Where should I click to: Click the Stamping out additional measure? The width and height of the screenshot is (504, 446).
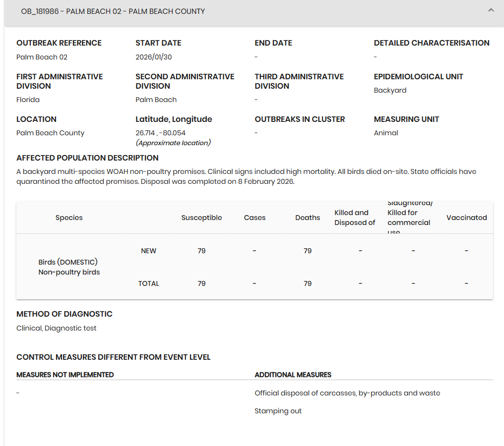click(x=278, y=411)
